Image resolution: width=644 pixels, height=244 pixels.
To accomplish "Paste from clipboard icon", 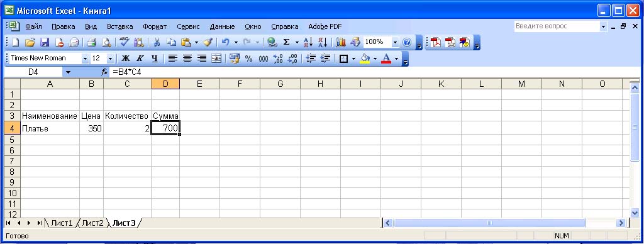I will pyautogui.click(x=186, y=42).
